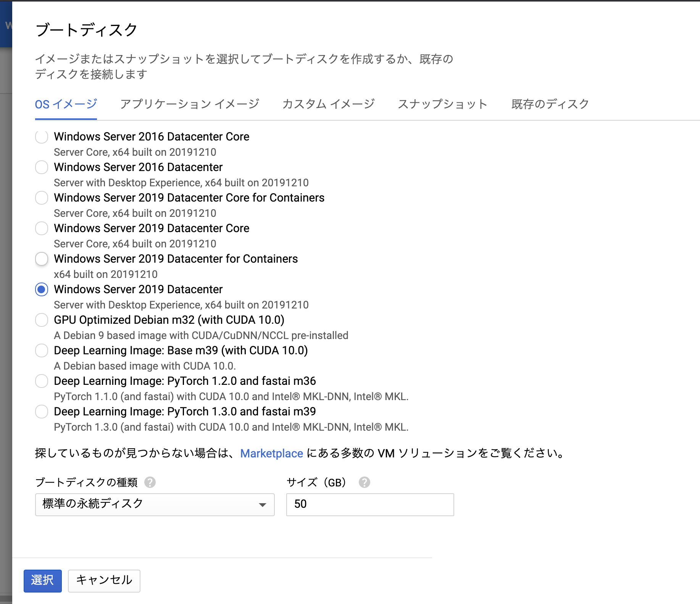Switch to 既存のディスク tab
700x604 pixels.
coord(550,104)
